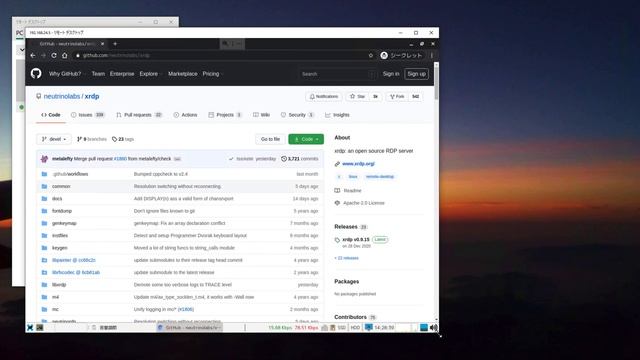Click the xrdp v0.9.15 release tag
The image size is (640, 360).
click(x=356, y=240)
